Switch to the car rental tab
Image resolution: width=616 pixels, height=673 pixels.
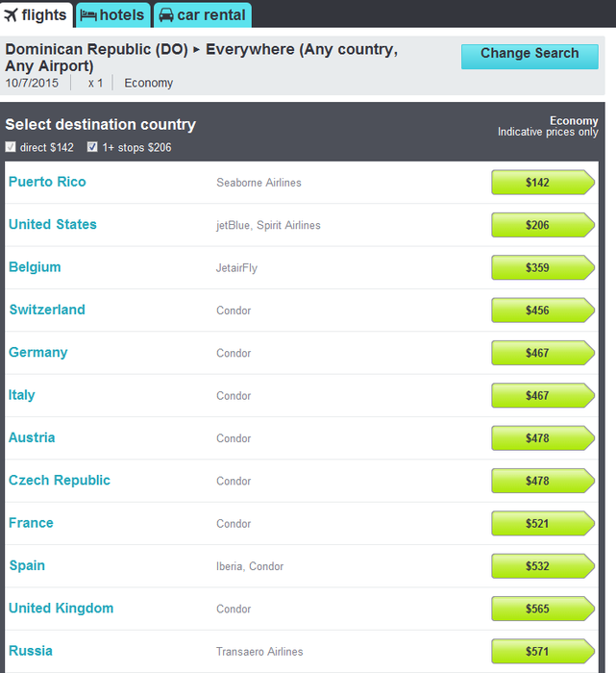[202, 15]
